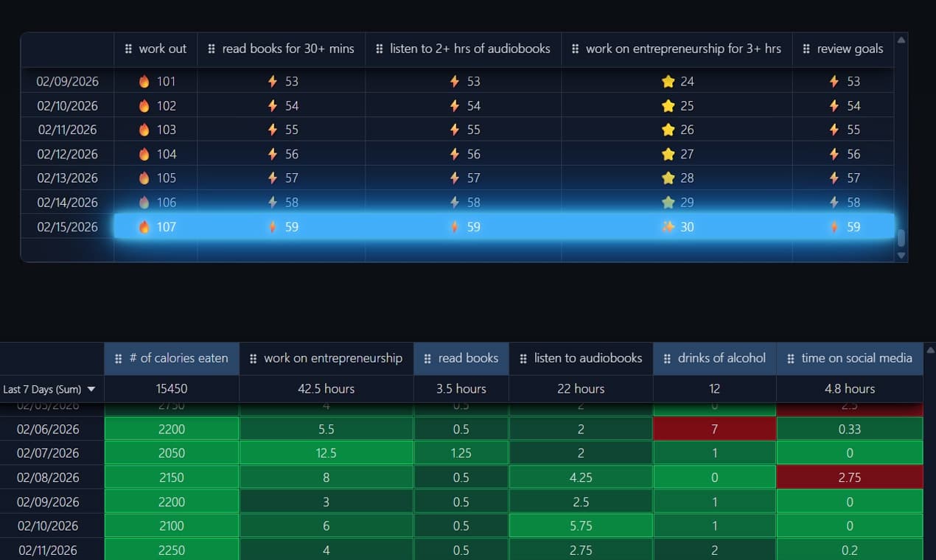Click the flame icon in 02/09/2026 row
936x560 pixels.
click(144, 81)
